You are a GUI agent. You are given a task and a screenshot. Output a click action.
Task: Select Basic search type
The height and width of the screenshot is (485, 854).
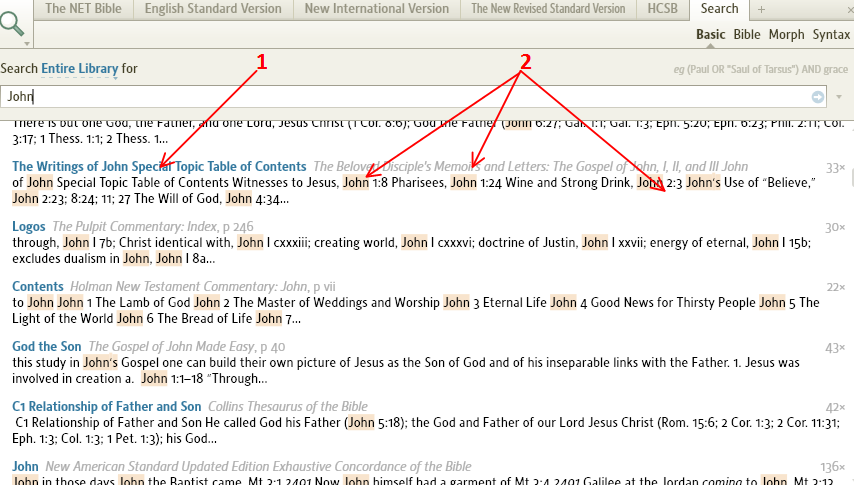point(710,34)
